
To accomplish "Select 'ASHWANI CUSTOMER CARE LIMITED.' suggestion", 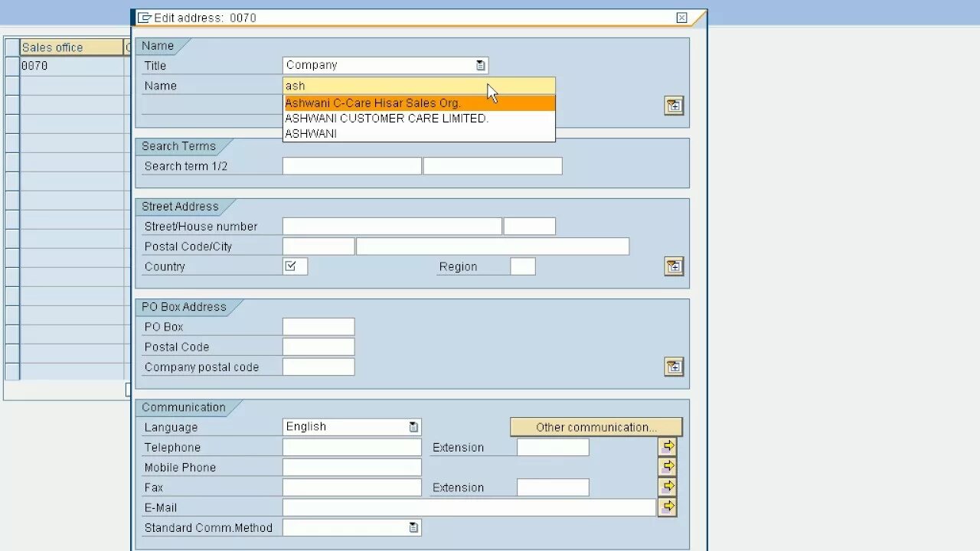I will (386, 118).
